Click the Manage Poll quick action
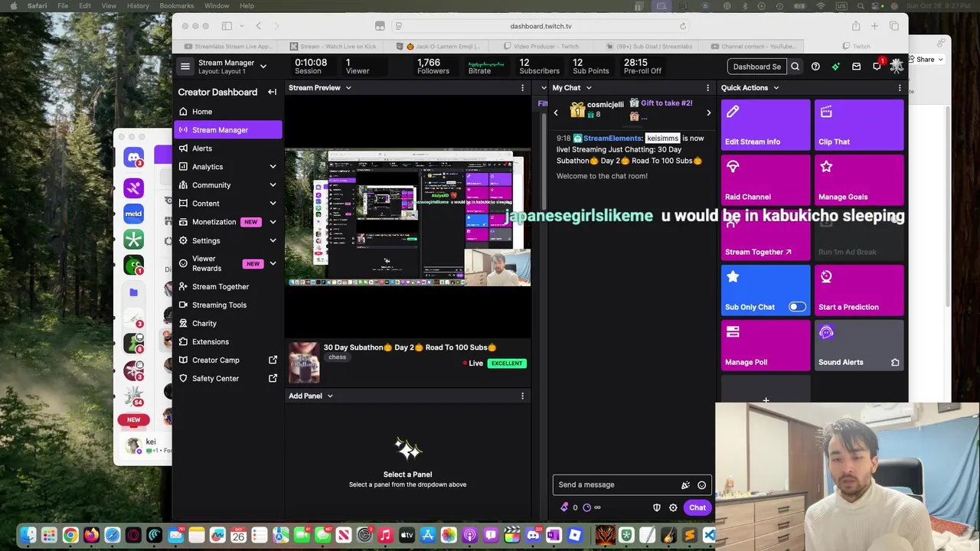This screenshot has height=551, width=980. [766, 344]
